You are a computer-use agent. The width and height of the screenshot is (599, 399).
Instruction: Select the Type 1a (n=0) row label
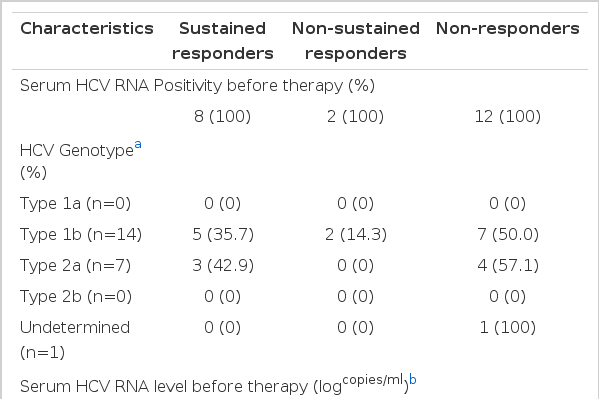click(75, 203)
